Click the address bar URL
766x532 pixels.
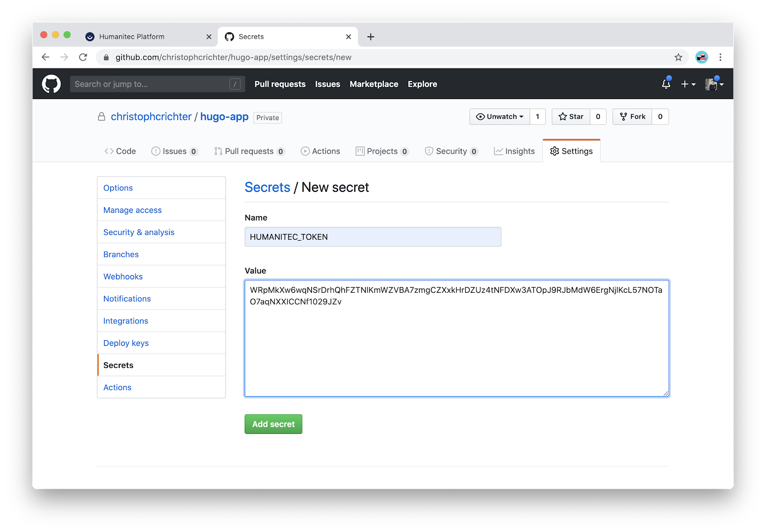pyautogui.click(x=233, y=57)
